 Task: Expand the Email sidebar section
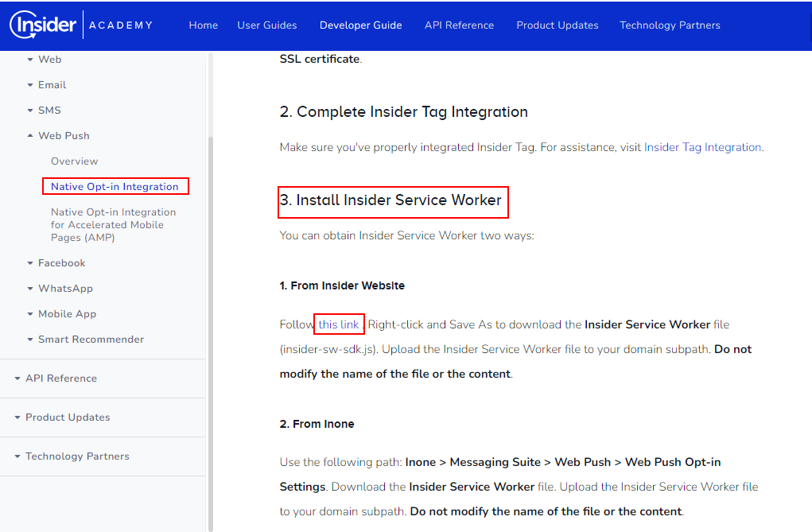coord(52,85)
